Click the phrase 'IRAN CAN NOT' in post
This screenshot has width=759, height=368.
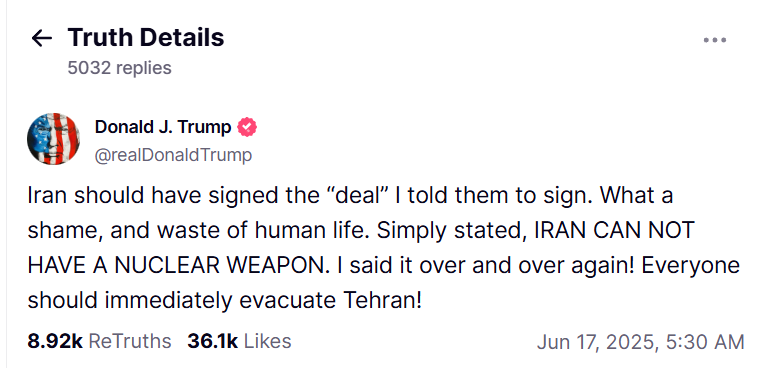pos(614,231)
